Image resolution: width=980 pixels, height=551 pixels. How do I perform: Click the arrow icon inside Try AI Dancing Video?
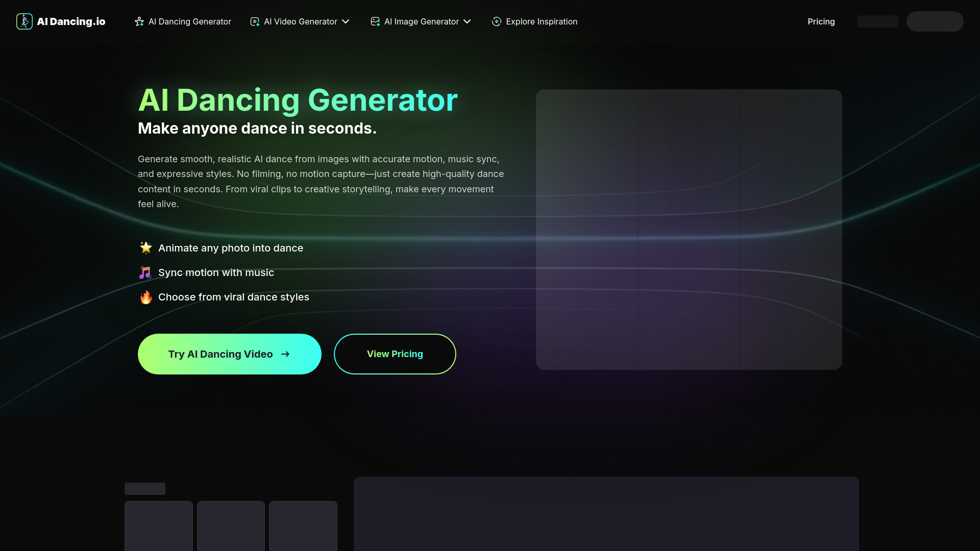click(285, 354)
